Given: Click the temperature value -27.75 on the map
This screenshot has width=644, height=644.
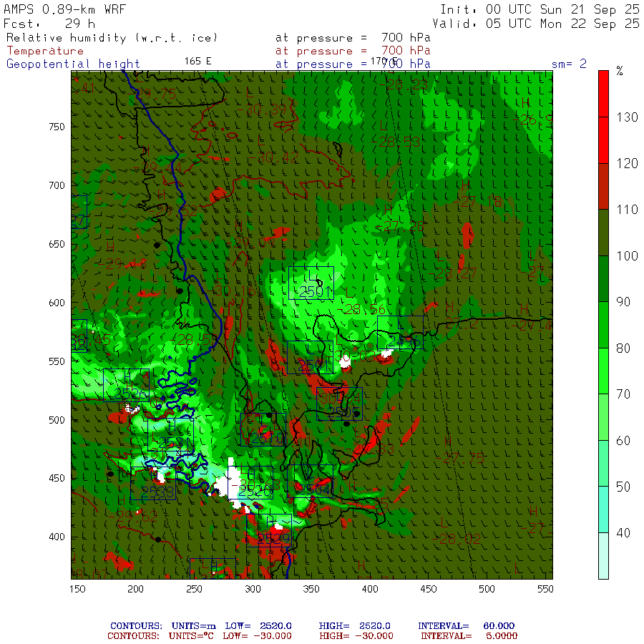Looking at the screenshot, I should (459, 459).
